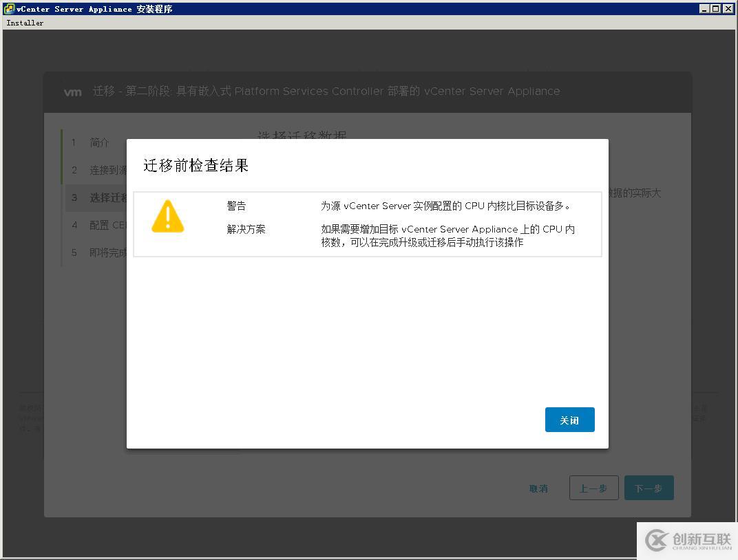The height and width of the screenshot is (560, 738).
Task: Click the yellow warning triangle icon
Action: [x=167, y=216]
